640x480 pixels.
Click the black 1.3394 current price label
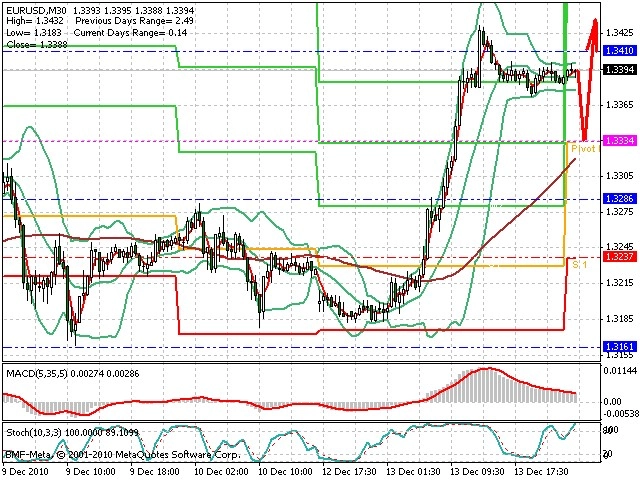click(x=620, y=70)
